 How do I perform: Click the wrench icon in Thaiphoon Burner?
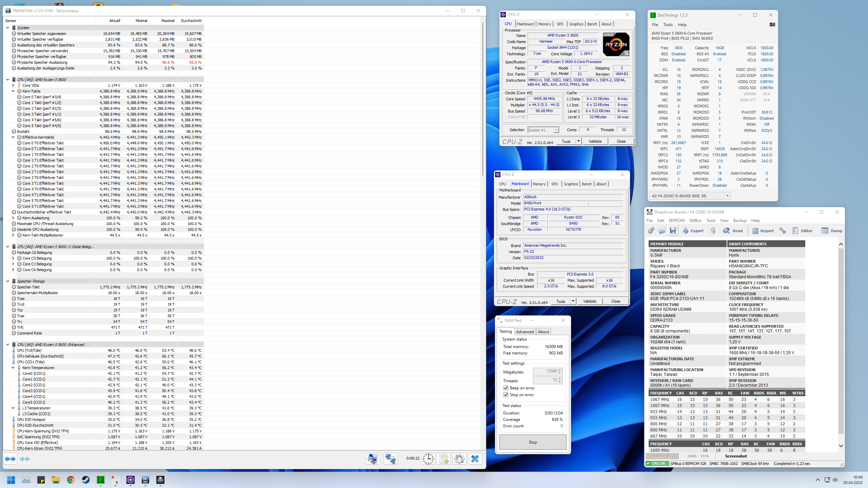[x=783, y=230]
